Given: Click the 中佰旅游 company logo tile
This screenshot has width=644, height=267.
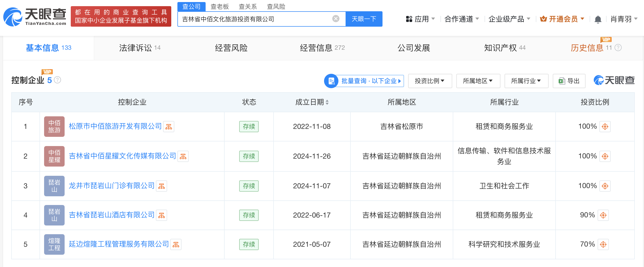Looking at the screenshot, I should pos(54,127).
